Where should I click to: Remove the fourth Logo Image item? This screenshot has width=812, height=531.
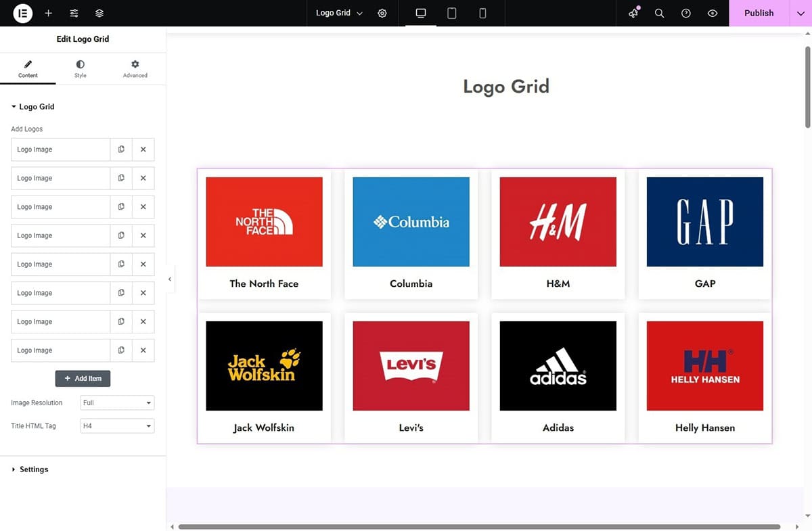pos(143,235)
